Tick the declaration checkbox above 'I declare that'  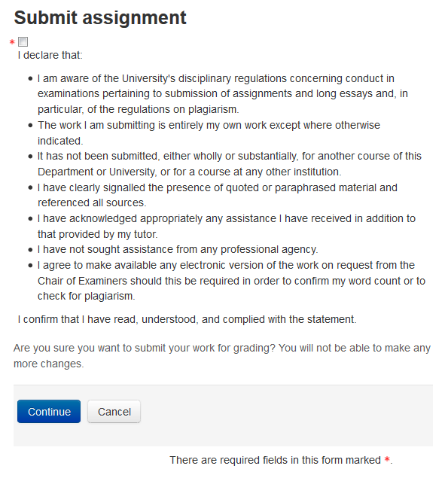pyautogui.click(x=23, y=41)
